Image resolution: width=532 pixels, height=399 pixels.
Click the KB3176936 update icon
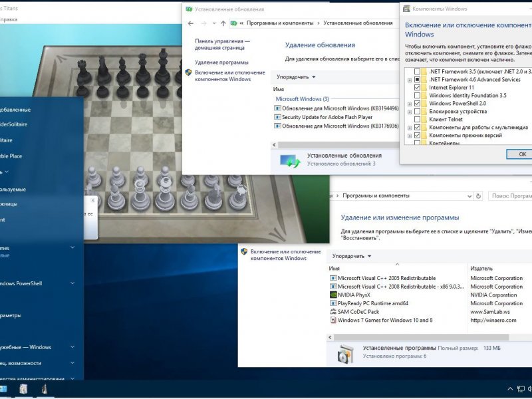[277, 126]
